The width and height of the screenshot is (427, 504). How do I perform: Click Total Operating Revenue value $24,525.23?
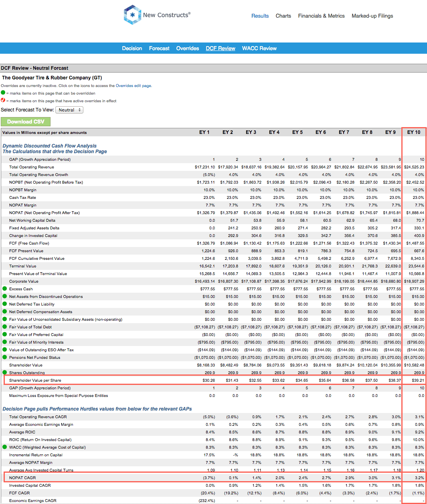tap(414, 167)
